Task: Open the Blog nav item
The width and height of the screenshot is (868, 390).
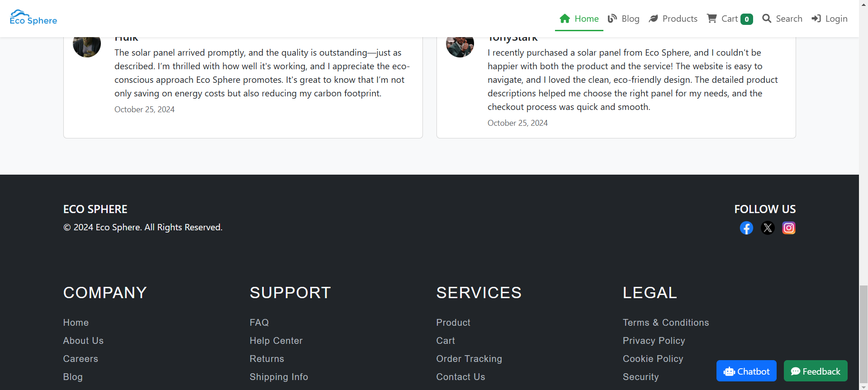Action: coord(624,19)
